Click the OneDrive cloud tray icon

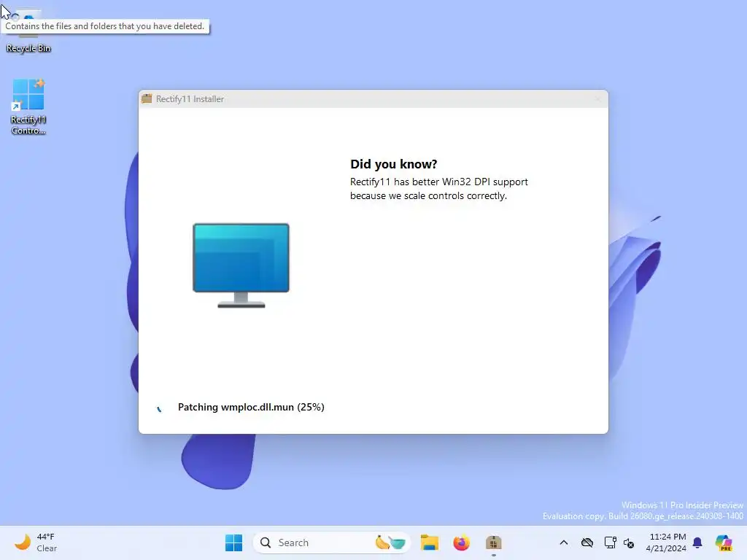(587, 542)
